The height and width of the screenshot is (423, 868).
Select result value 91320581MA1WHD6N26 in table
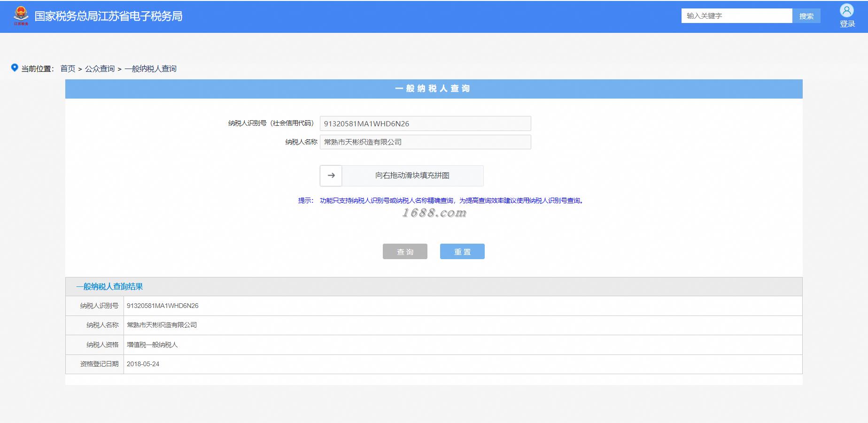(x=163, y=306)
